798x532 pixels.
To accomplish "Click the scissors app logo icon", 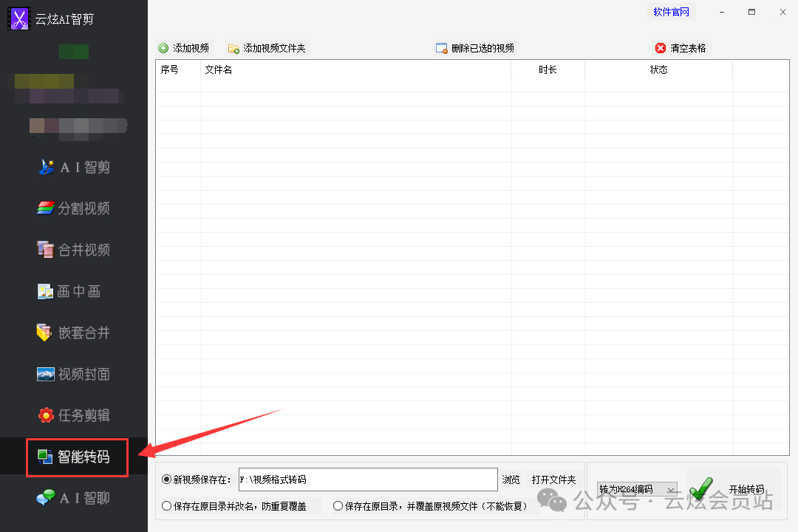I will coord(19,18).
